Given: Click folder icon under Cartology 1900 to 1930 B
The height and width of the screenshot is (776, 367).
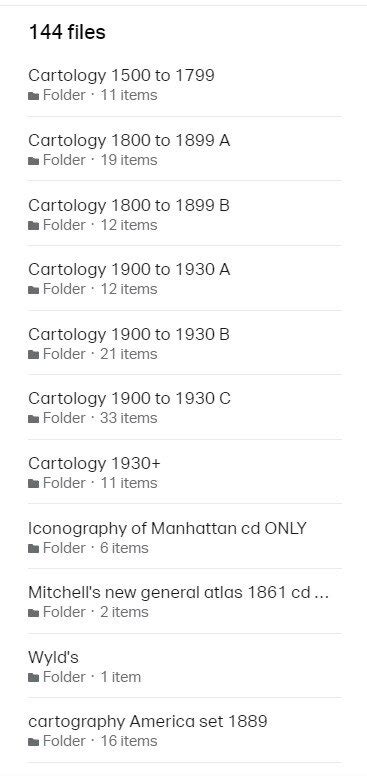Looking at the screenshot, I should (x=34, y=354).
